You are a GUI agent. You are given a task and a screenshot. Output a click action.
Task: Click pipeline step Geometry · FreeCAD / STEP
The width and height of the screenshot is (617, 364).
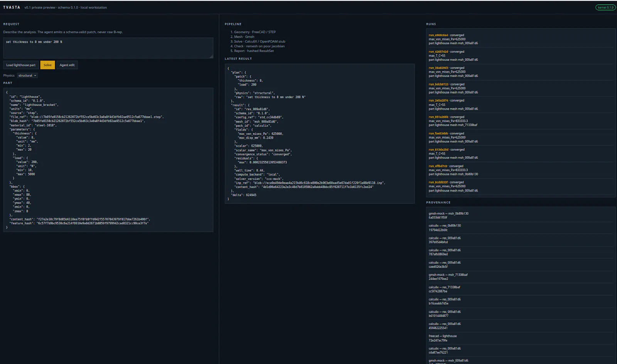pos(255,32)
